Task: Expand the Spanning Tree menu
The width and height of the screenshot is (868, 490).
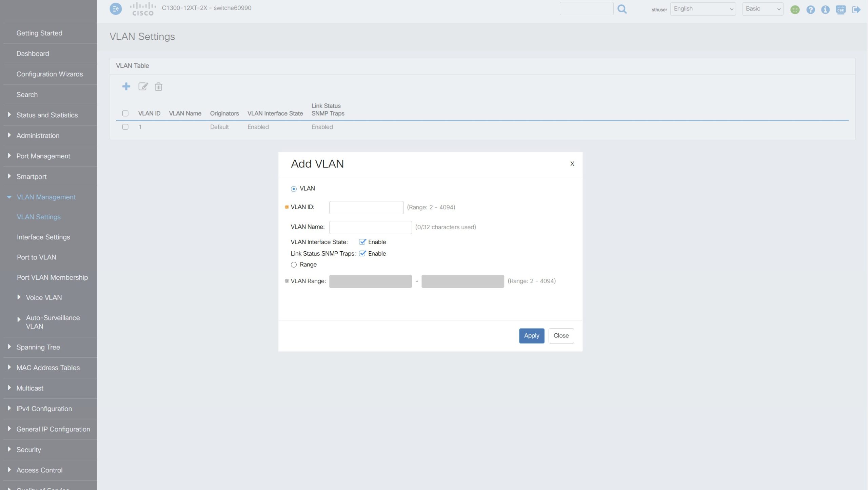Action: [38, 347]
